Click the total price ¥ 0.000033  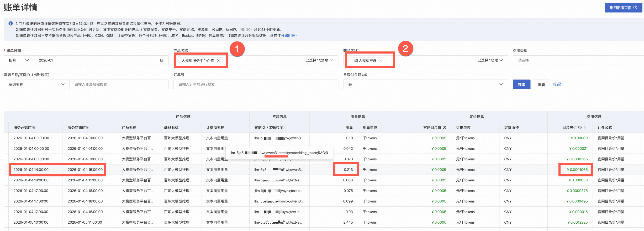[578, 180]
